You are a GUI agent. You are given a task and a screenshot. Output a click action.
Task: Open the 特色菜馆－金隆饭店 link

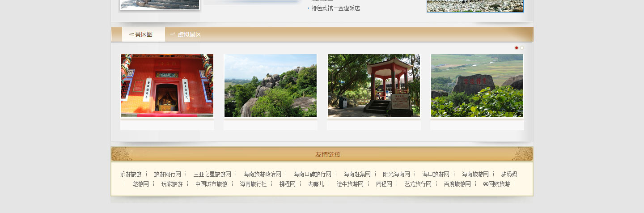(x=336, y=8)
